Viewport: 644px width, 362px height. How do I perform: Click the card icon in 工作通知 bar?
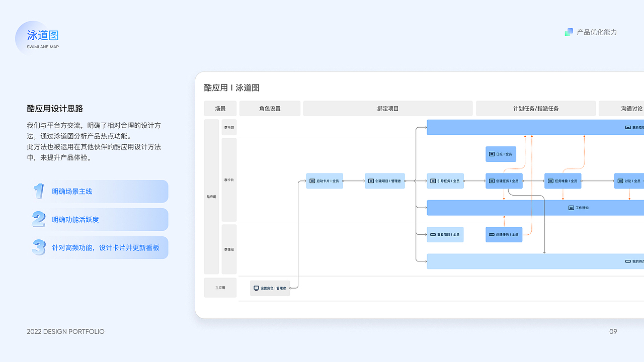coord(571,208)
